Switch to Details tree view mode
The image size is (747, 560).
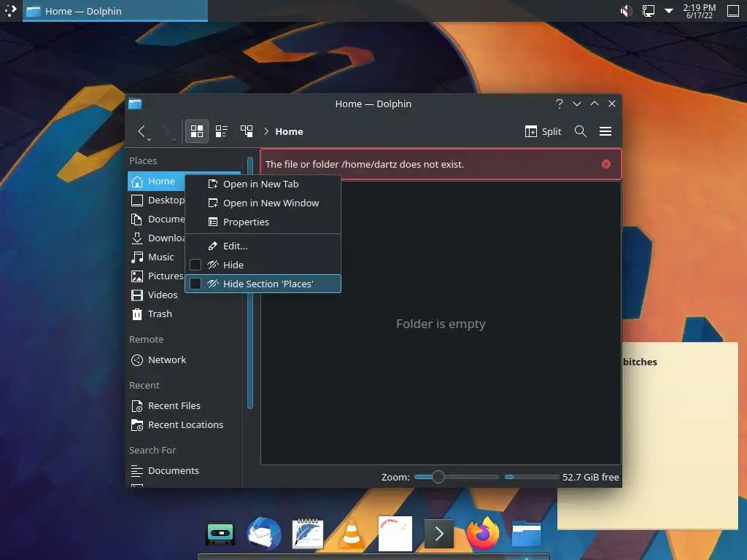click(247, 131)
